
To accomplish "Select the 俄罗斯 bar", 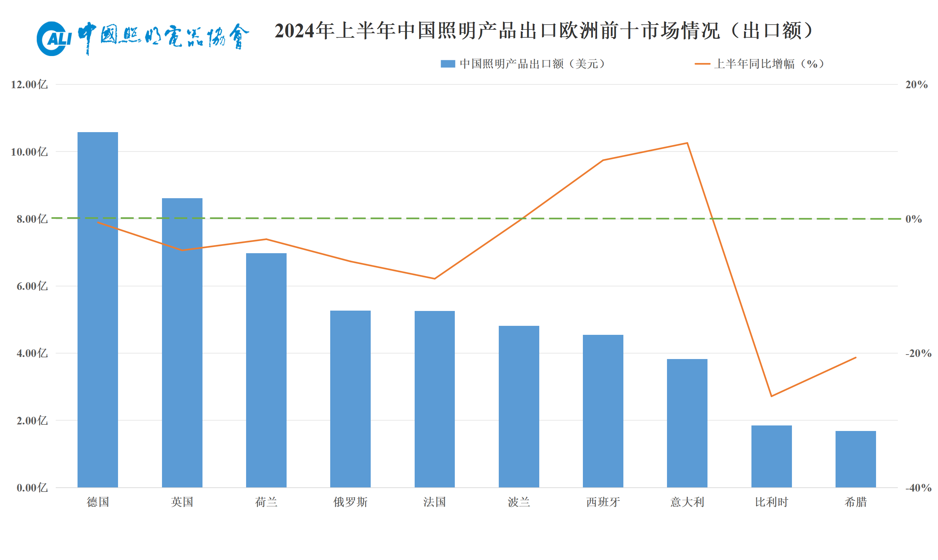I will (350, 399).
